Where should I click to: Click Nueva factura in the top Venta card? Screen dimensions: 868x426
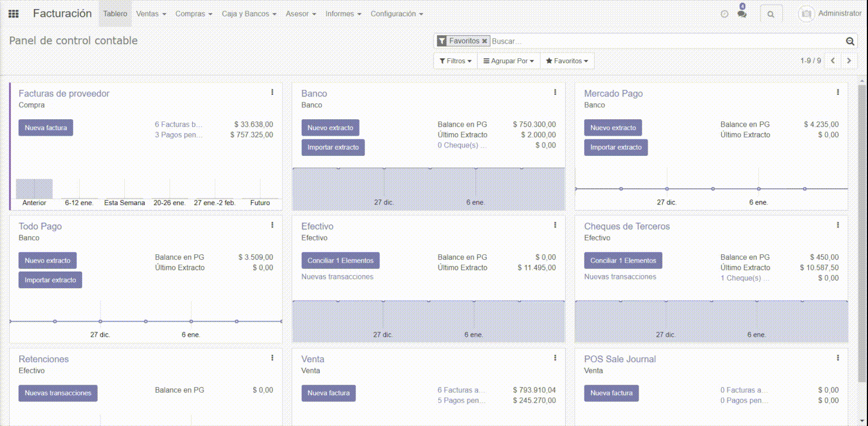328,393
